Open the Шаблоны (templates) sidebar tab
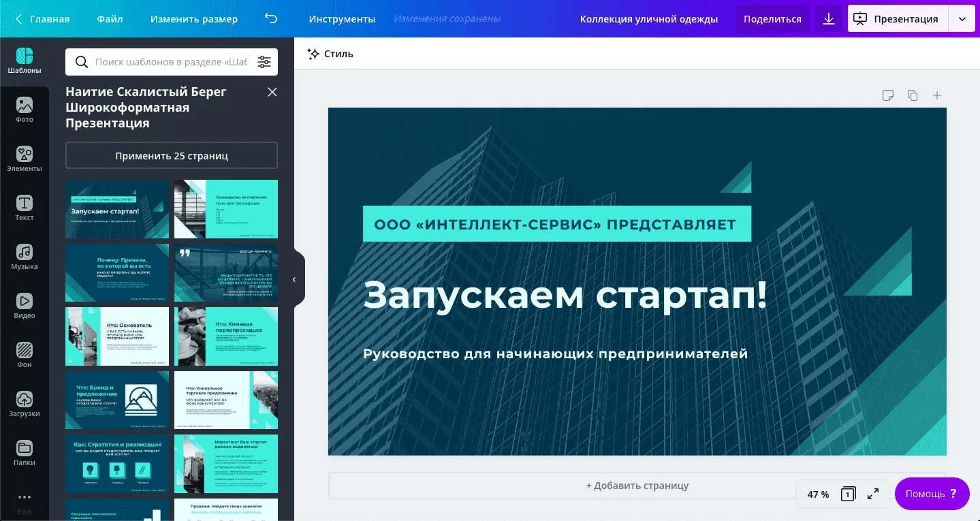980x521 pixels. point(25,61)
